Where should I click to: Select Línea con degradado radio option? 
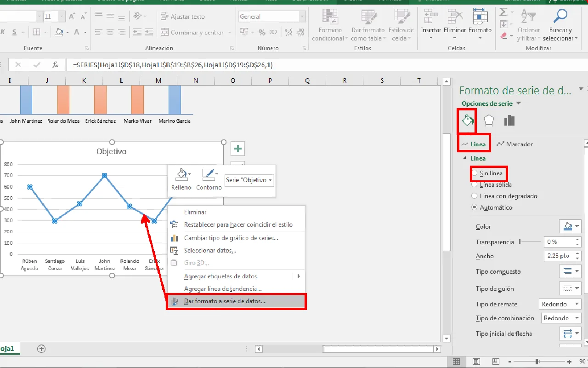pyautogui.click(x=475, y=196)
